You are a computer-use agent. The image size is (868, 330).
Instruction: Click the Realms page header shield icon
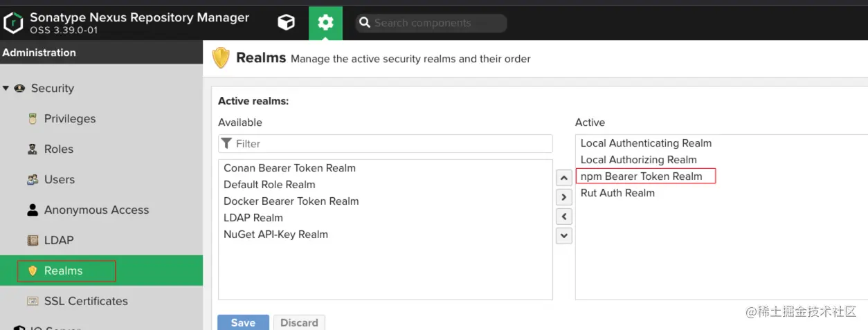tap(221, 58)
